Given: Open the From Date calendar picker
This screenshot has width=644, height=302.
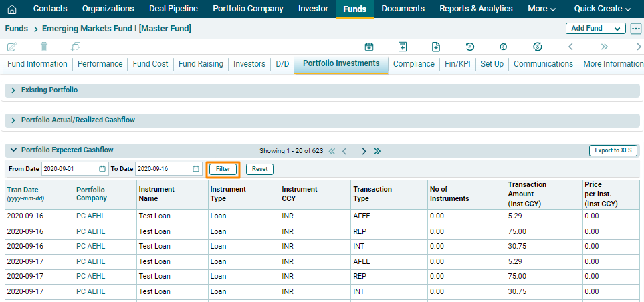Looking at the screenshot, I should coord(102,169).
